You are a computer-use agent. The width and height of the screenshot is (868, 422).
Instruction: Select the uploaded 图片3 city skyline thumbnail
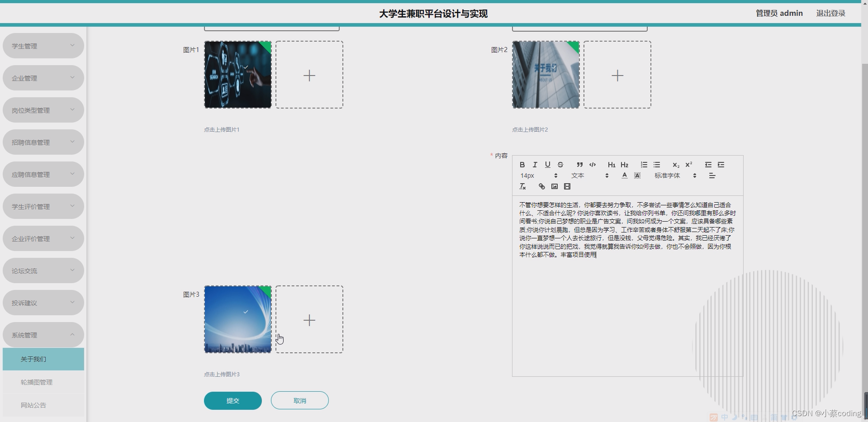(238, 319)
